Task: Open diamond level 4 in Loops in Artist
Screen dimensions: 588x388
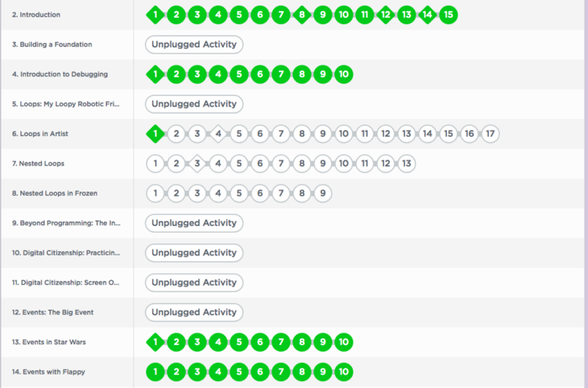Action: click(218, 134)
